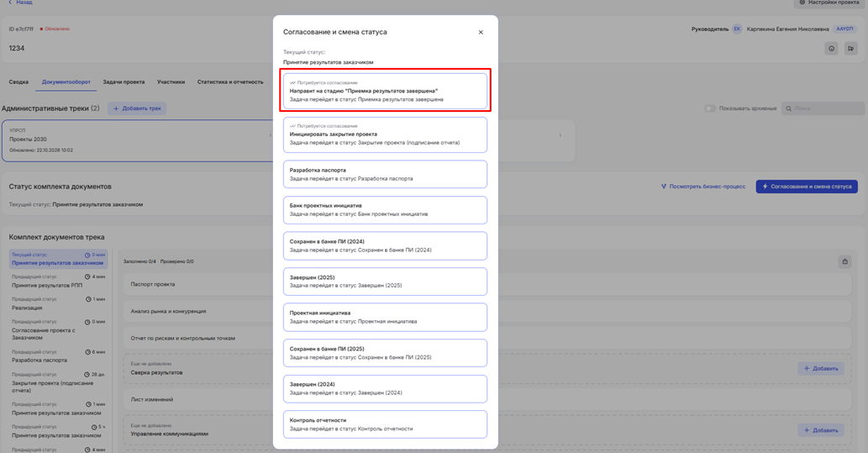
Task: Click the Заполнено 0/4 counter
Action: 139,261
